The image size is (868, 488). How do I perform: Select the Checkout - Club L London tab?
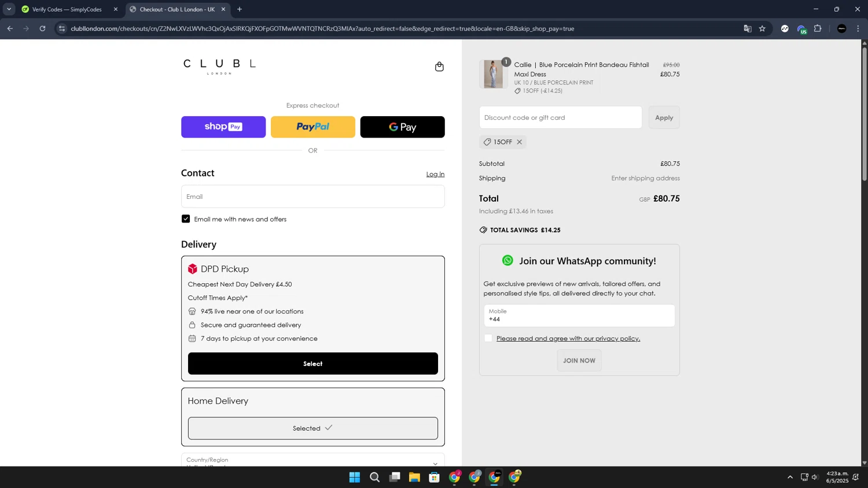[178, 9]
